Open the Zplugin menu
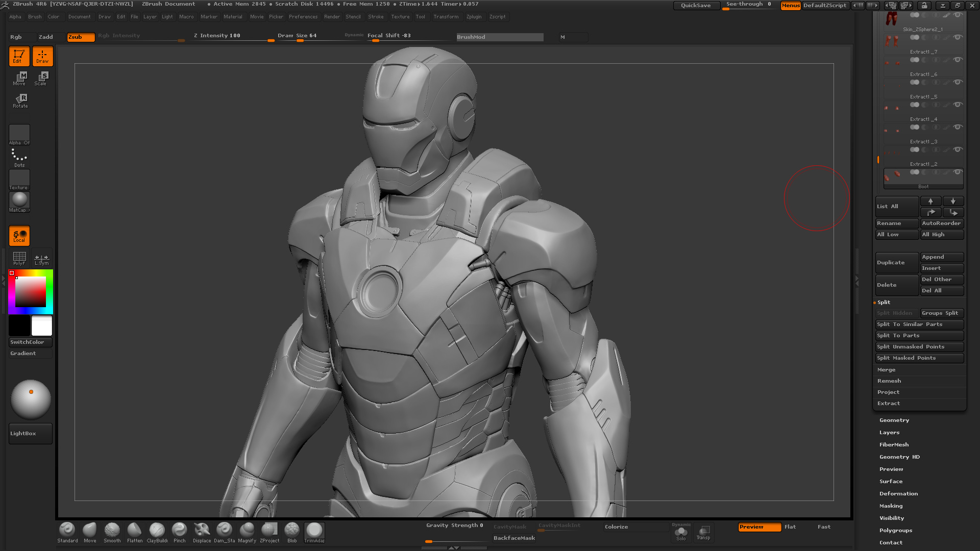 click(x=474, y=17)
